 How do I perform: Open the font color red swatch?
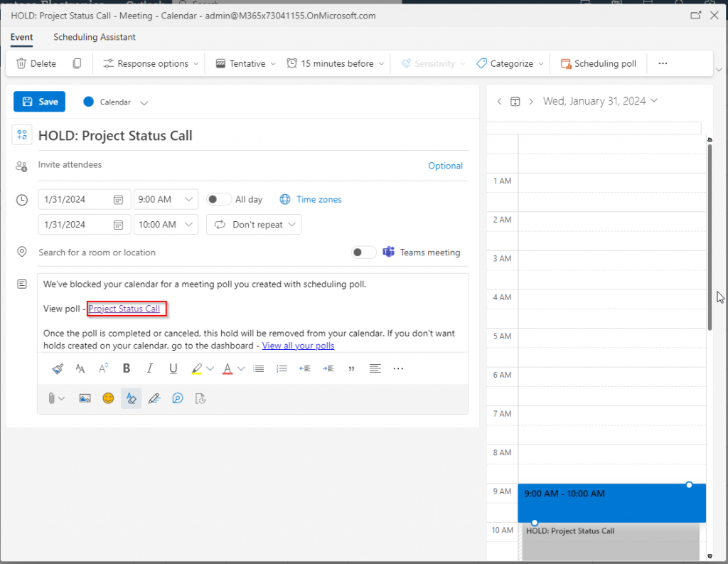pos(227,368)
